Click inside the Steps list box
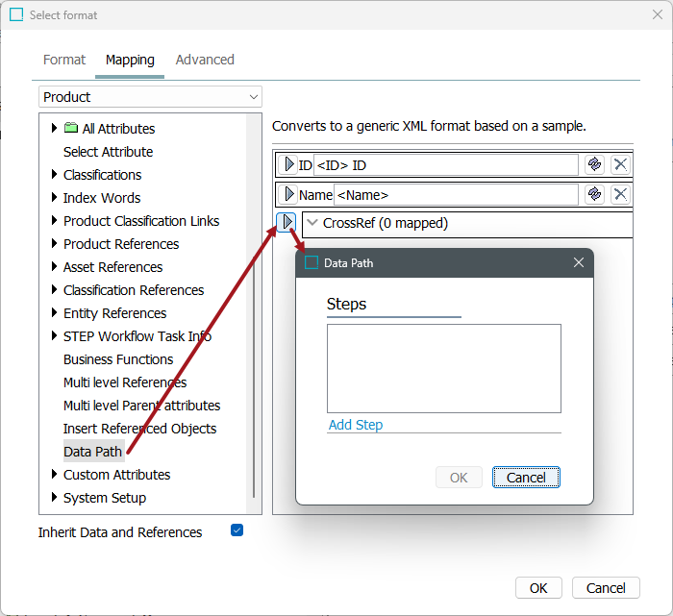The width and height of the screenshot is (673, 616). [x=444, y=368]
